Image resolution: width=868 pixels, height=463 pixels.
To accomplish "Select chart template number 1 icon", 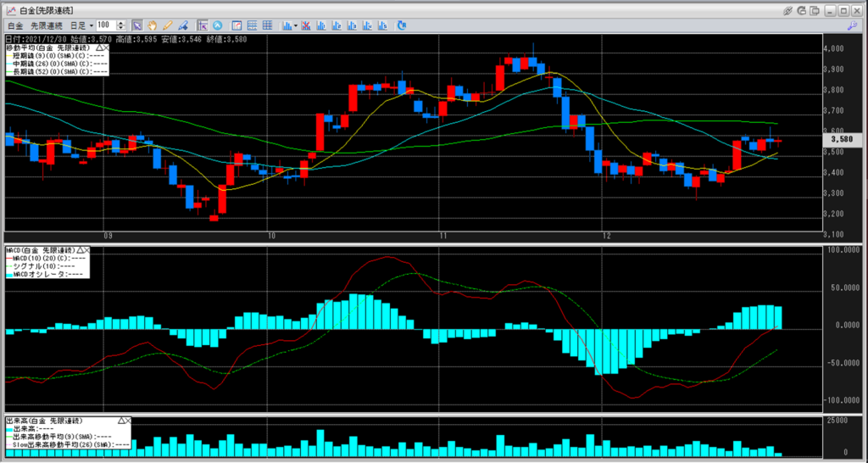I will click(x=320, y=25).
